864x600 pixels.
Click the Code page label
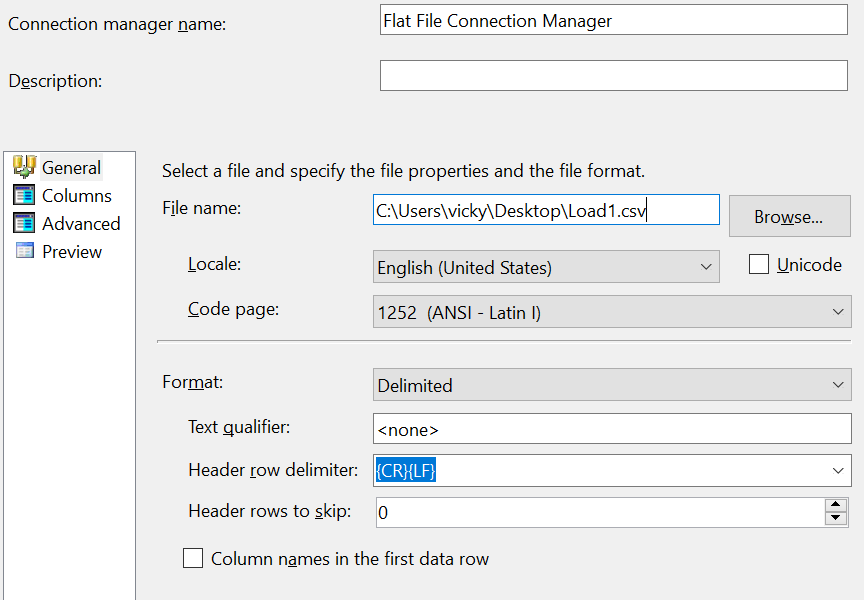click(233, 309)
